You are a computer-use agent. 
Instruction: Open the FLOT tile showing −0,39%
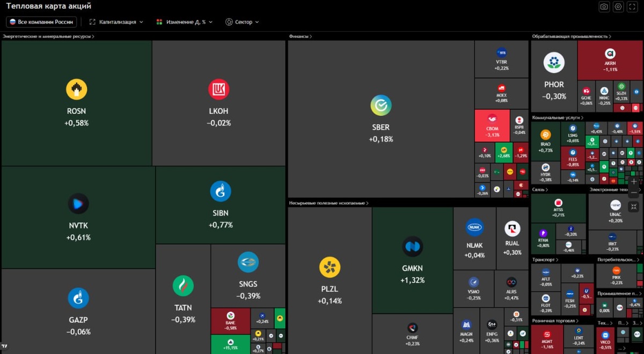(546, 304)
